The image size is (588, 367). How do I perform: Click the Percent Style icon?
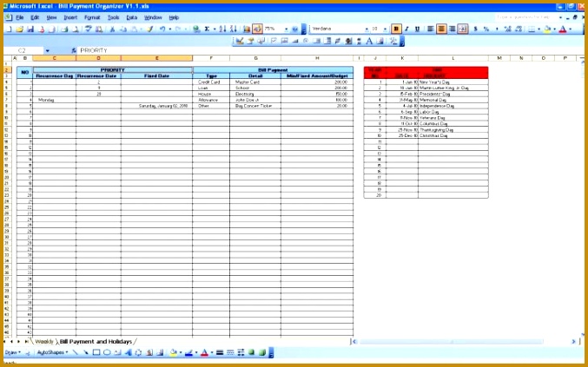tap(486, 29)
